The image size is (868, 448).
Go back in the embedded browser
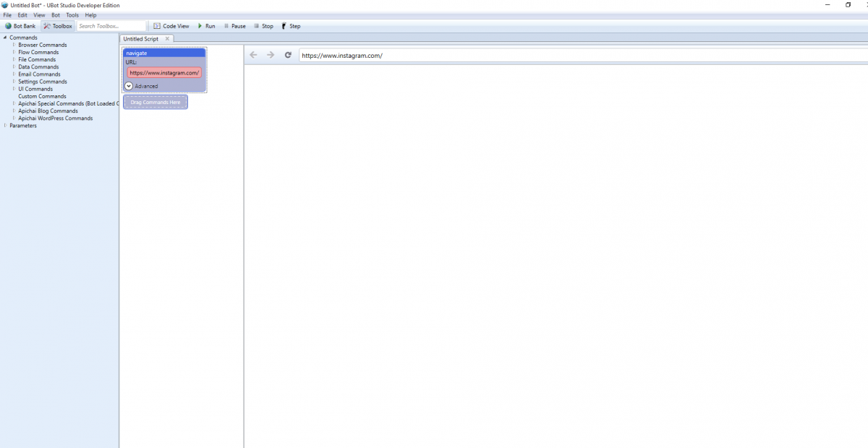coord(253,55)
